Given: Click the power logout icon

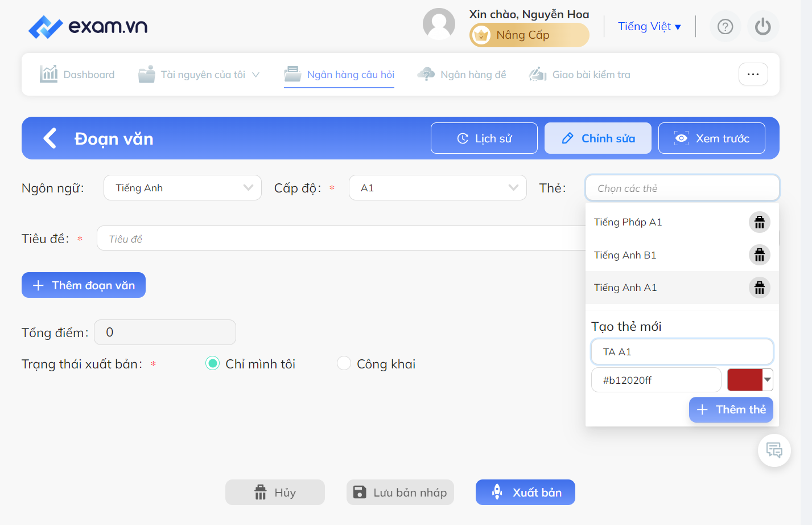Looking at the screenshot, I should click(x=762, y=27).
